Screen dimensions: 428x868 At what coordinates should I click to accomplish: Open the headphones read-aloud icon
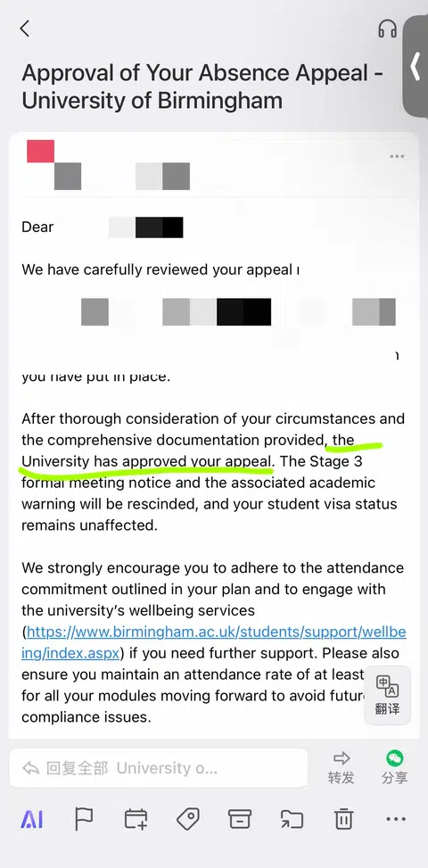tap(388, 29)
